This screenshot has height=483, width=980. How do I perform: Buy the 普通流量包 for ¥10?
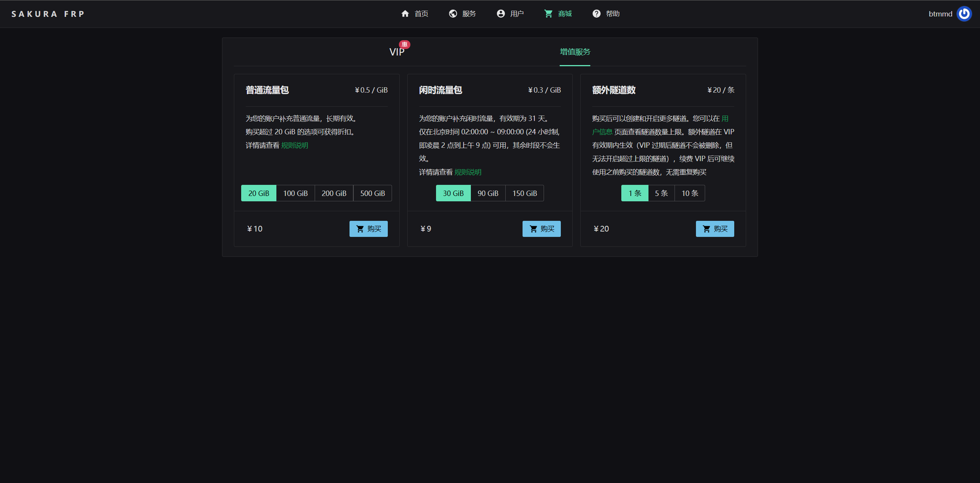click(368, 229)
